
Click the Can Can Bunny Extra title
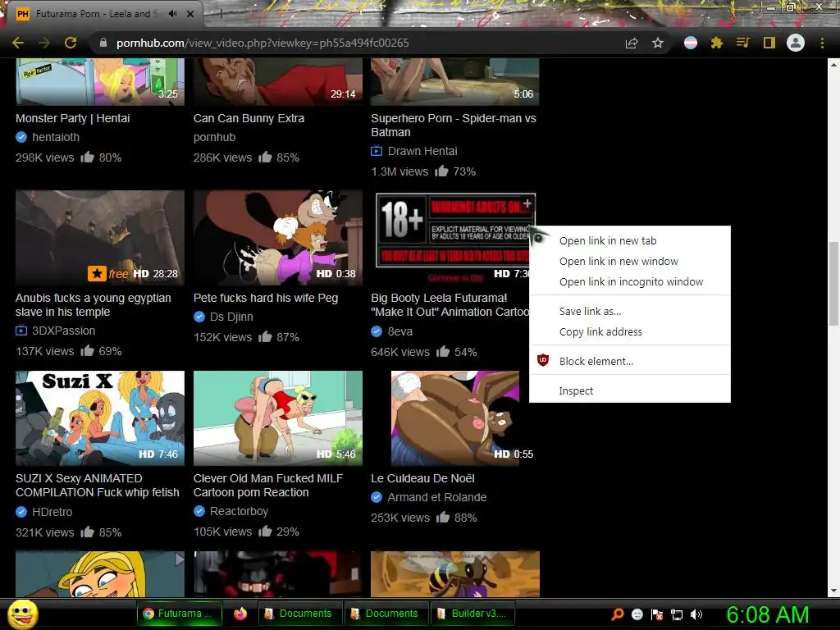pyautogui.click(x=249, y=118)
